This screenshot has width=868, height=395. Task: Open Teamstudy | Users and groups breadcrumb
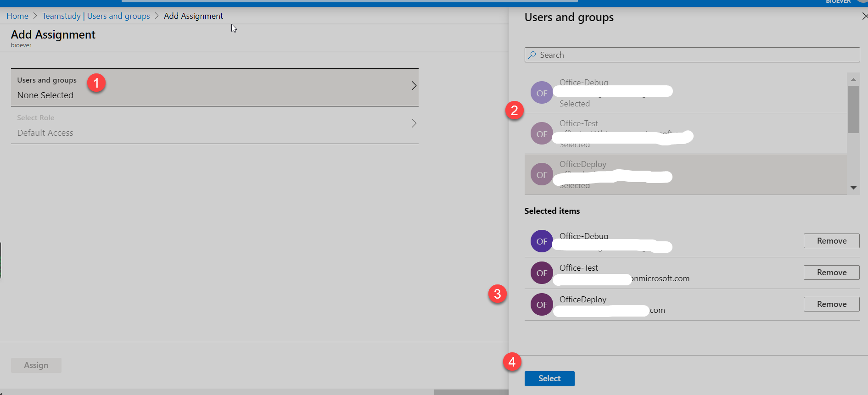[x=96, y=16]
